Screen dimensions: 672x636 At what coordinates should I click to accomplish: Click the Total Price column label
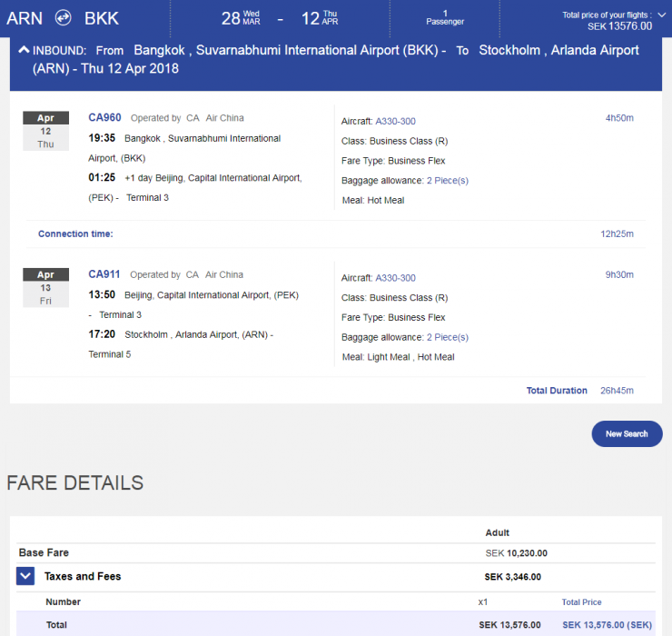click(x=581, y=601)
